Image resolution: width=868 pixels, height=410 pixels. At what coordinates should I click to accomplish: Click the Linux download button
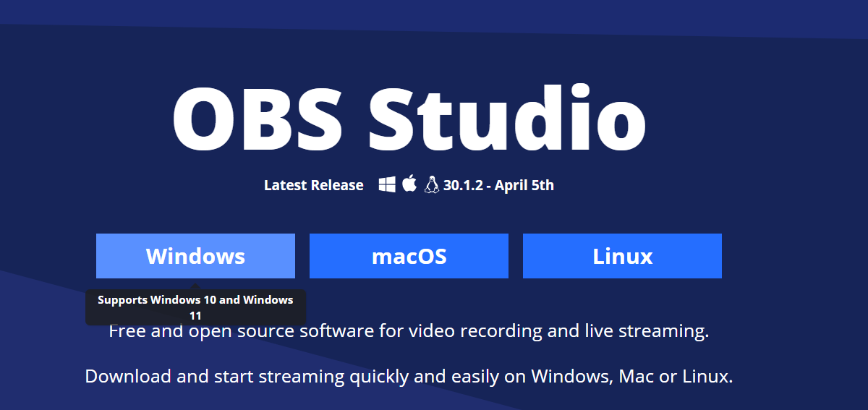[x=622, y=256]
